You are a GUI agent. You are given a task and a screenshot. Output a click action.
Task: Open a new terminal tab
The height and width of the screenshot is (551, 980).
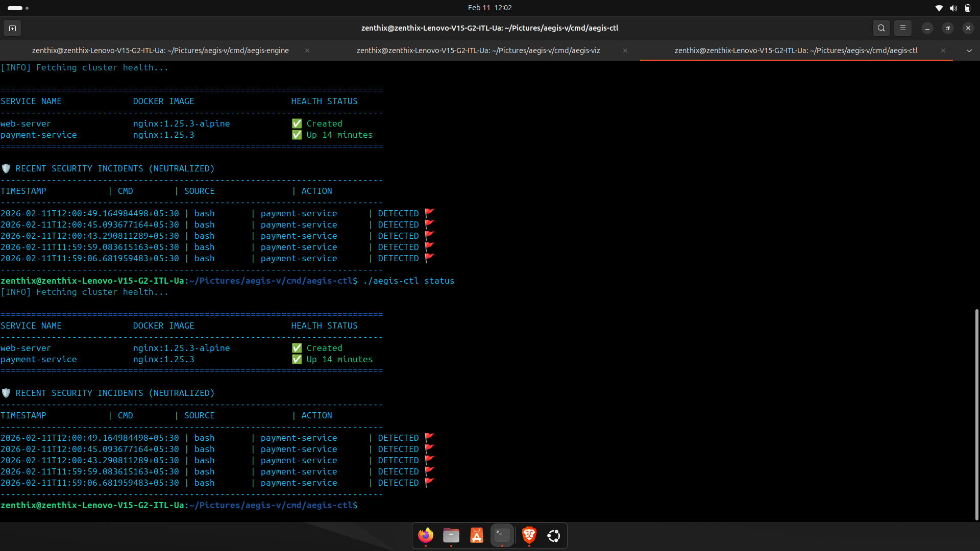click(x=12, y=28)
